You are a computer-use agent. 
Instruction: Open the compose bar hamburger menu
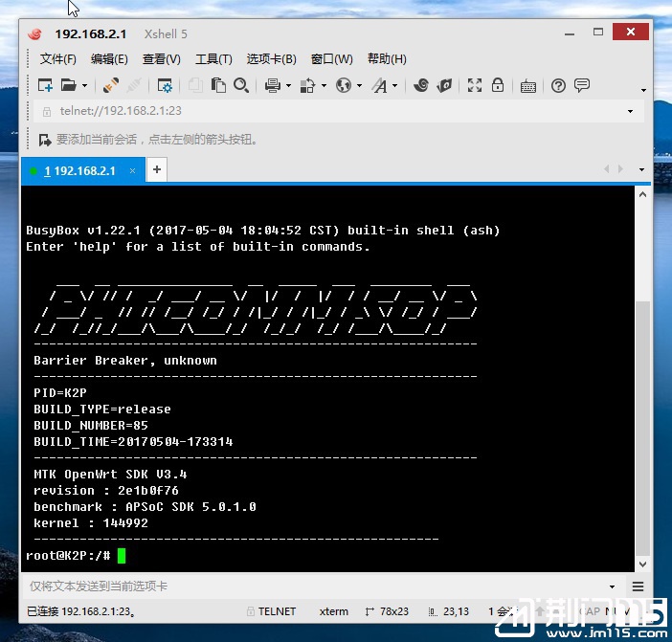pyautogui.click(x=638, y=587)
